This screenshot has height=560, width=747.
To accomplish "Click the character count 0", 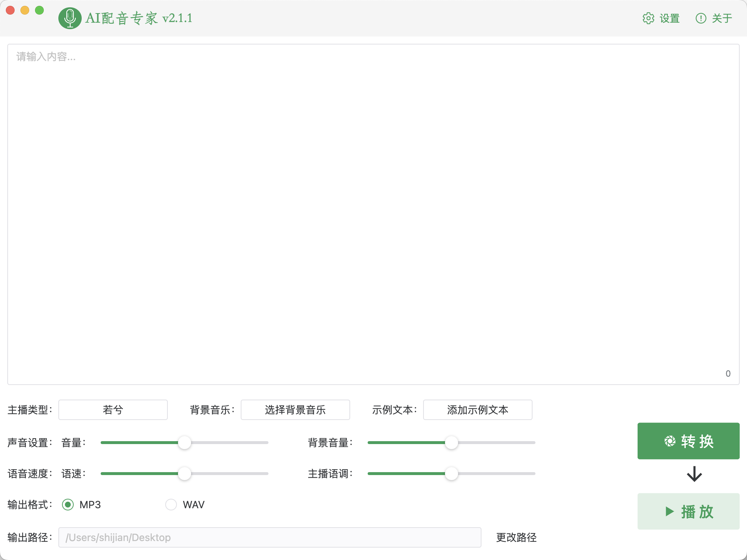I will pyautogui.click(x=728, y=374).
